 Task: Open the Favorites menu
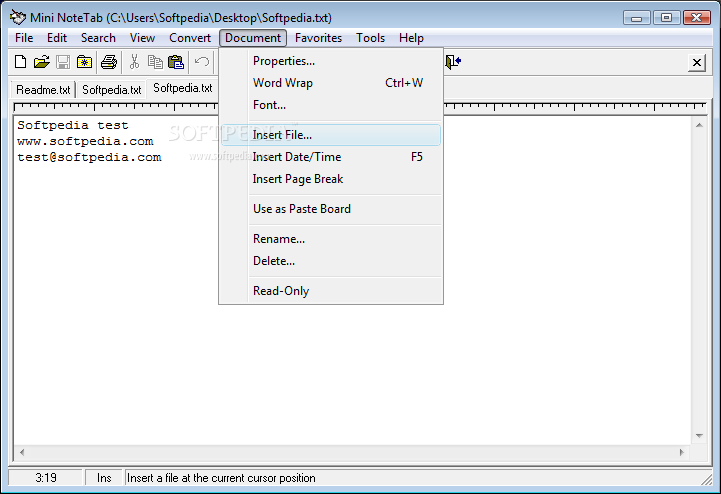[318, 38]
